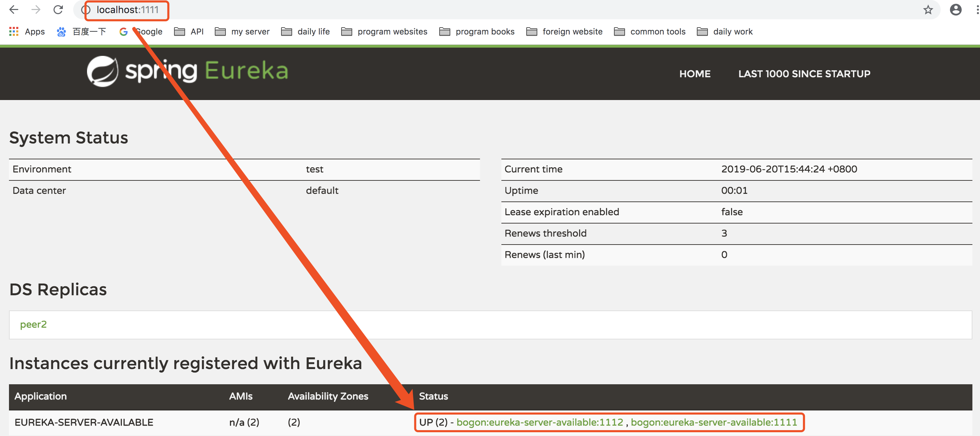The image size is (980, 436).
Task: Click the site info icon in address bar
Action: coord(85,10)
